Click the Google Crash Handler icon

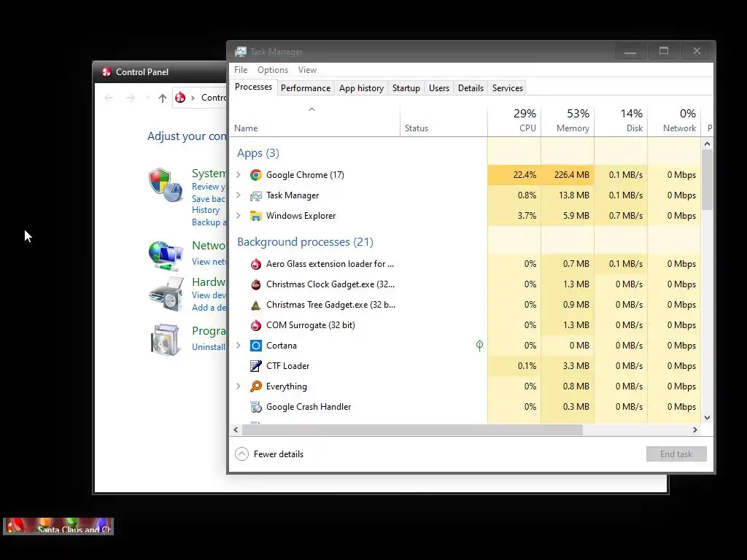point(256,407)
